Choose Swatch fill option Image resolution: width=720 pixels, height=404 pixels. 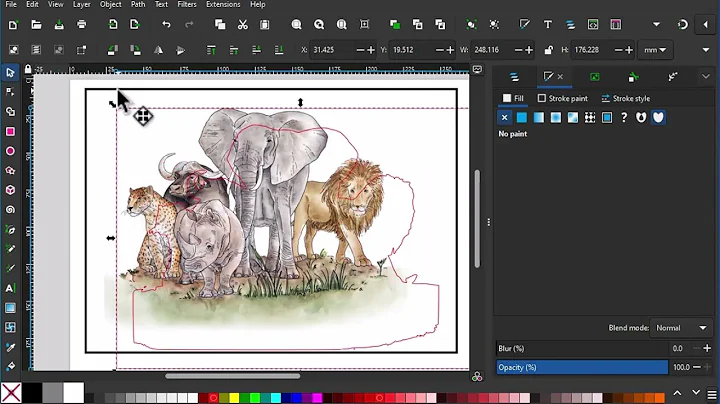click(607, 118)
